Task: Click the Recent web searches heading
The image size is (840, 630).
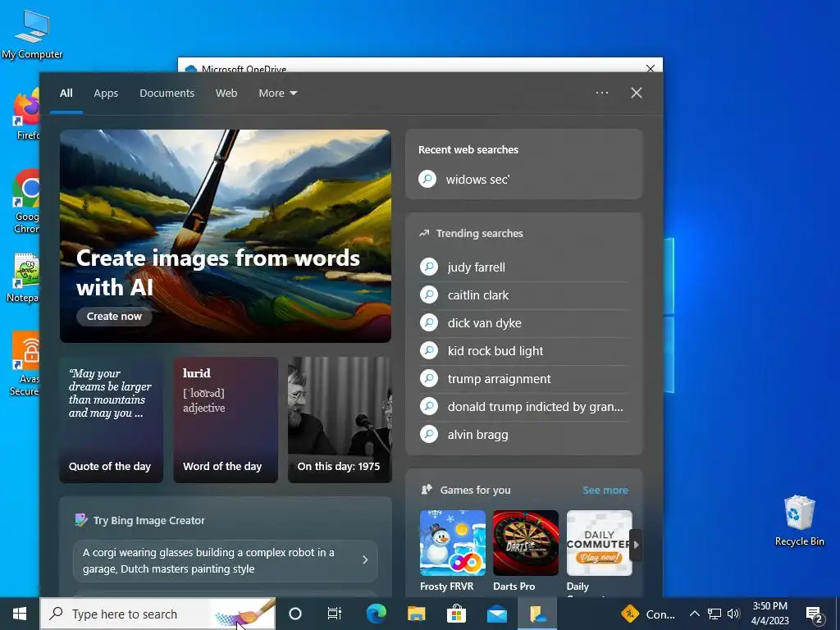Action: 468,150
